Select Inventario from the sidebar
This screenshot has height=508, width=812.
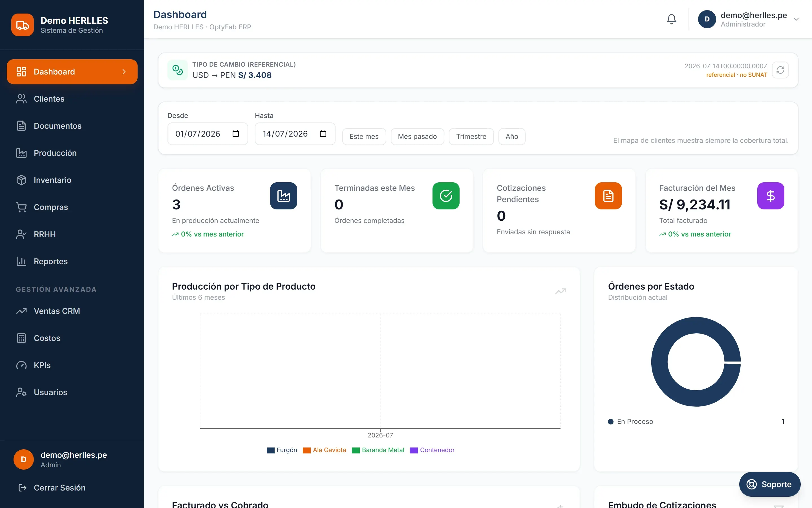click(72, 180)
